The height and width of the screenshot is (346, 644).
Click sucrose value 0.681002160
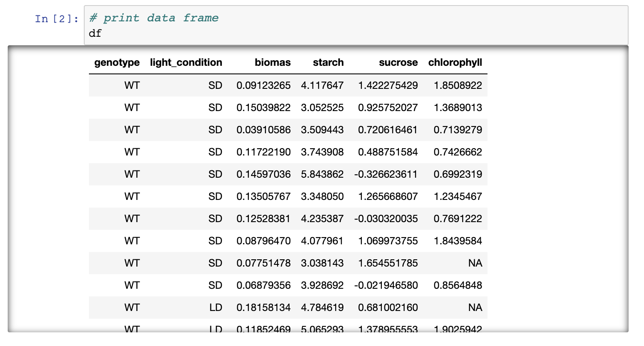coord(388,308)
